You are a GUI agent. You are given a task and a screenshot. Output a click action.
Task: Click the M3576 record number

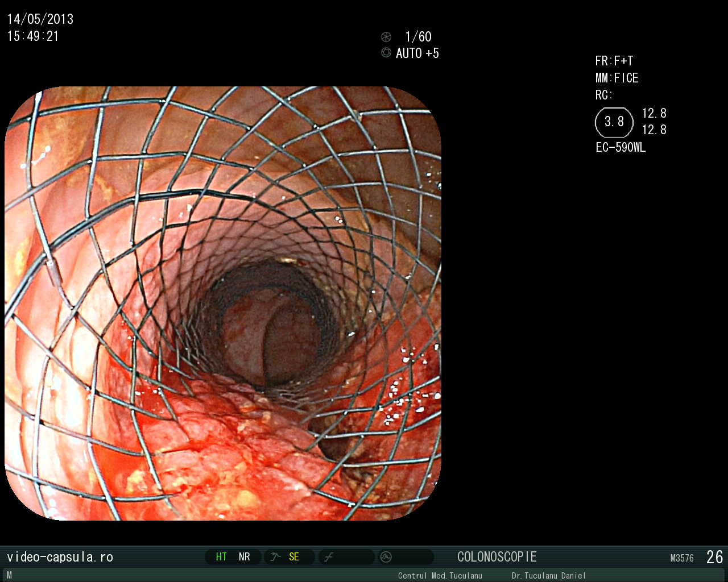[x=682, y=559]
